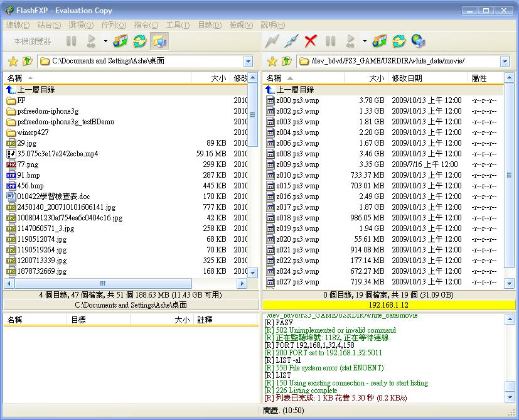Sort the queue by 目標 column

(x=99, y=320)
